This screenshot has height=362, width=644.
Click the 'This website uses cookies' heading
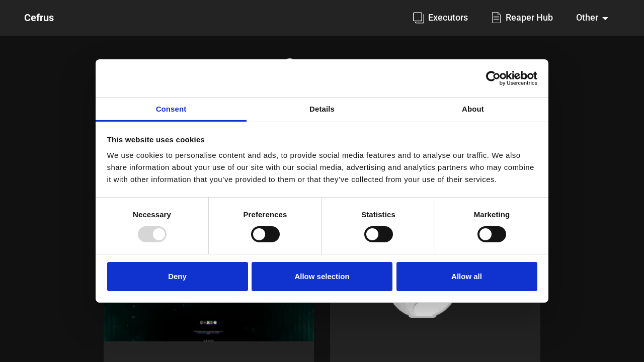[x=156, y=139]
